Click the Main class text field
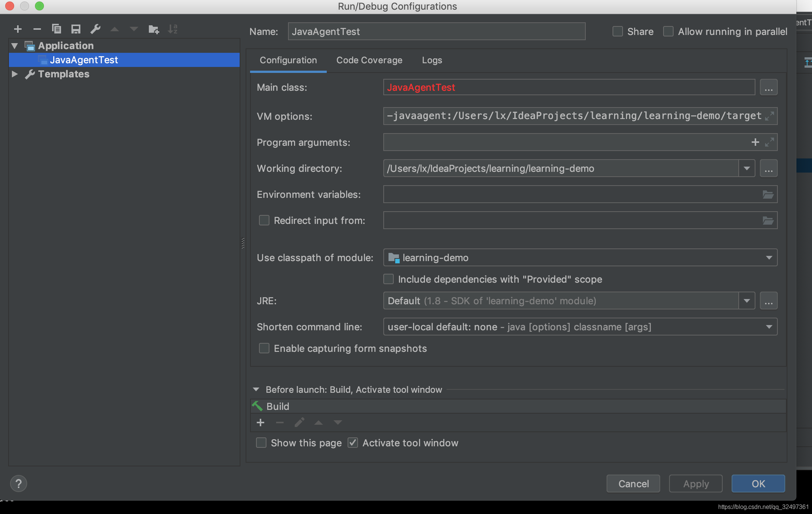This screenshot has width=812, height=514. point(569,87)
